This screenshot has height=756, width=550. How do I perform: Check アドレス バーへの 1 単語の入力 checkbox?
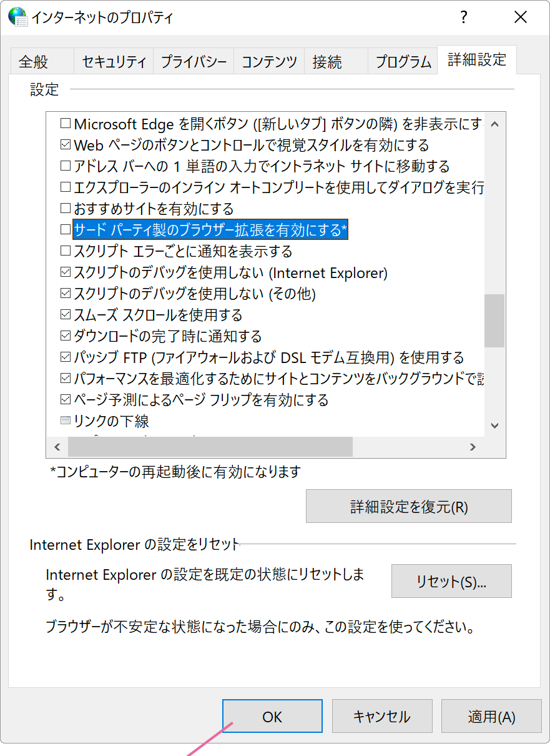[65, 166]
